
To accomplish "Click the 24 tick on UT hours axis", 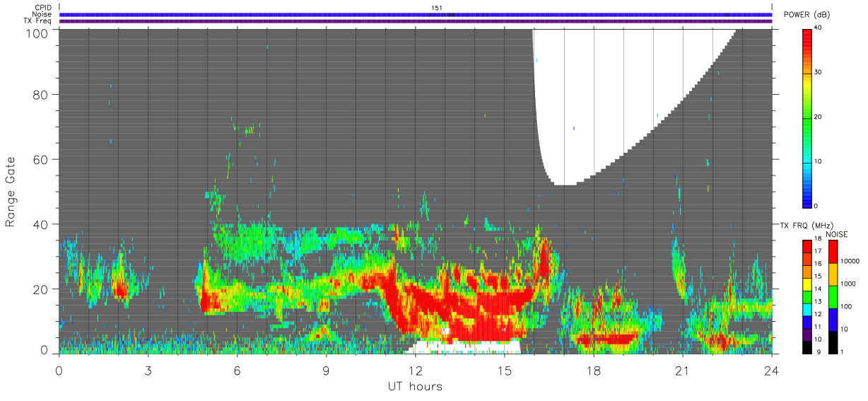I will pos(772,370).
